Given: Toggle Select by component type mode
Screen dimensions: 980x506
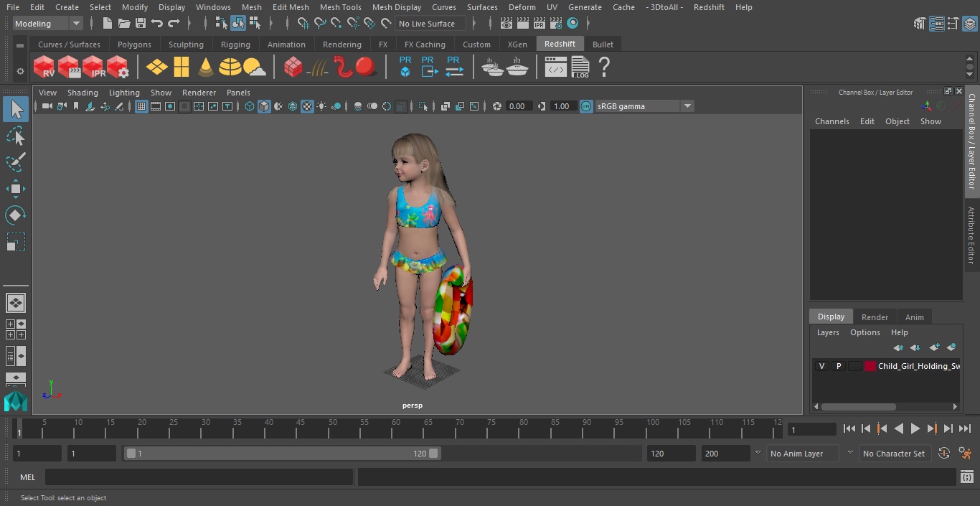Looking at the screenshot, I should tap(255, 24).
